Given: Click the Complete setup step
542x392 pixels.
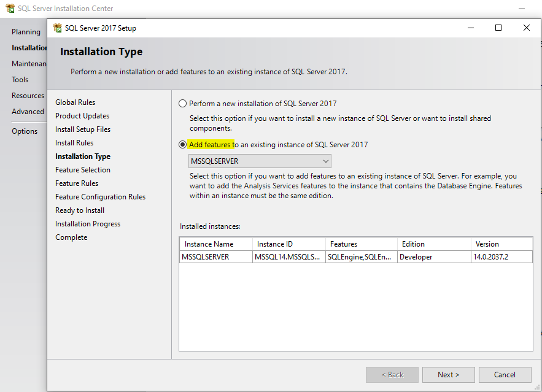Looking at the screenshot, I should pos(71,237).
